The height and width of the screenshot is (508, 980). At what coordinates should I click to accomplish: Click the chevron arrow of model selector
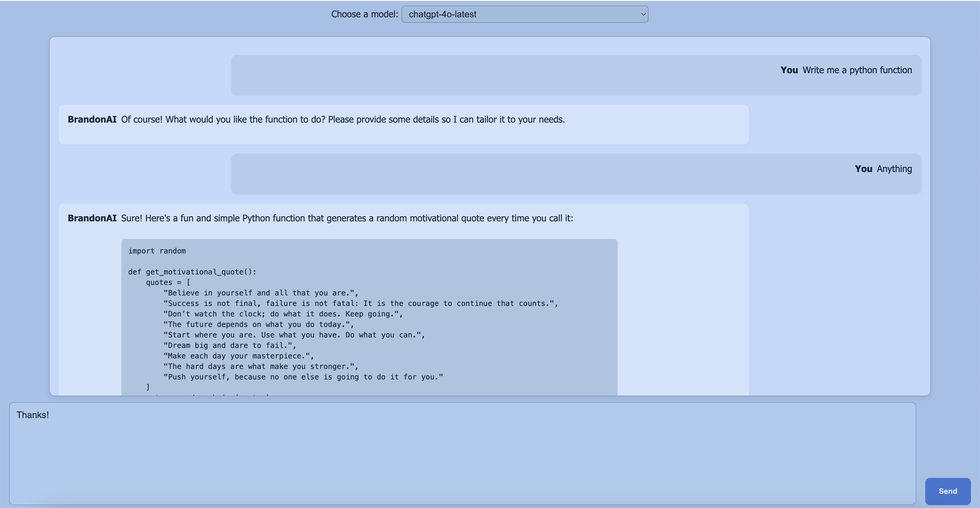[x=643, y=14]
